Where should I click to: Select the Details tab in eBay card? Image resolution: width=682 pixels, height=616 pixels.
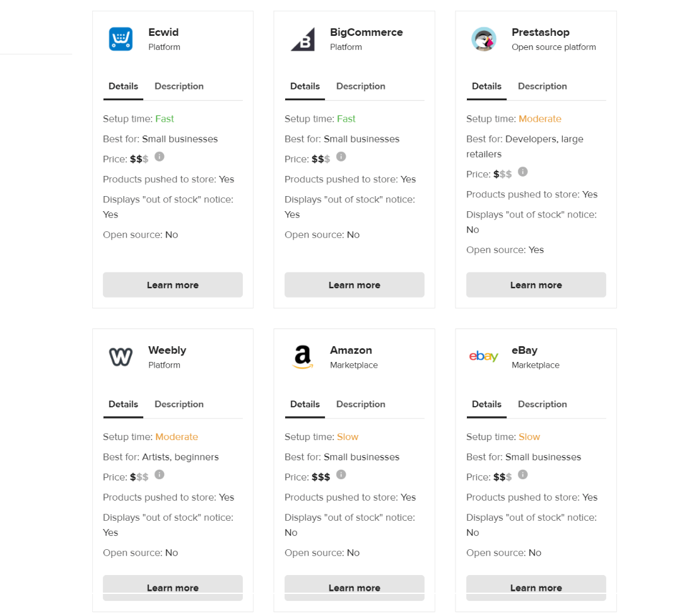(486, 404)
